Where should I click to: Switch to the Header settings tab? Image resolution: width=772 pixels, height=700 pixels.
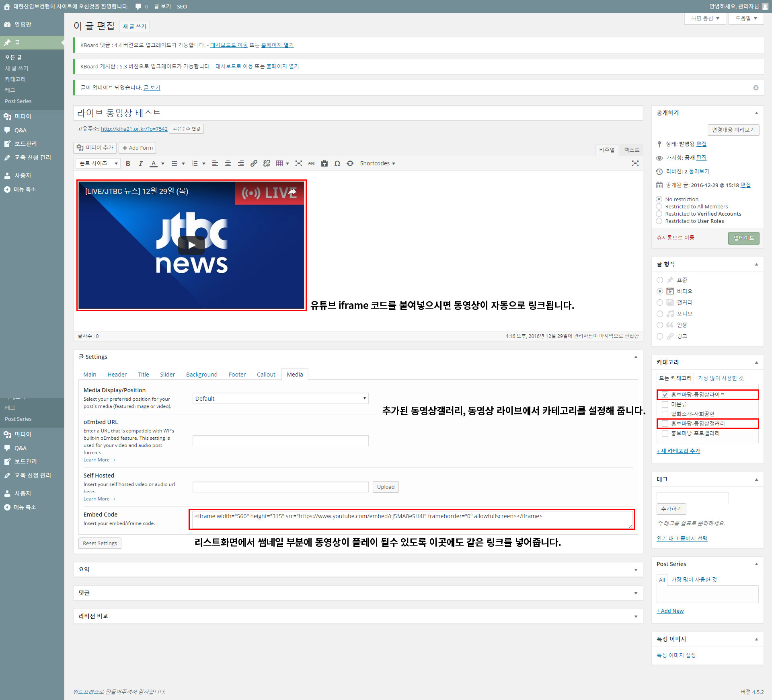click(x=117, y=375)
